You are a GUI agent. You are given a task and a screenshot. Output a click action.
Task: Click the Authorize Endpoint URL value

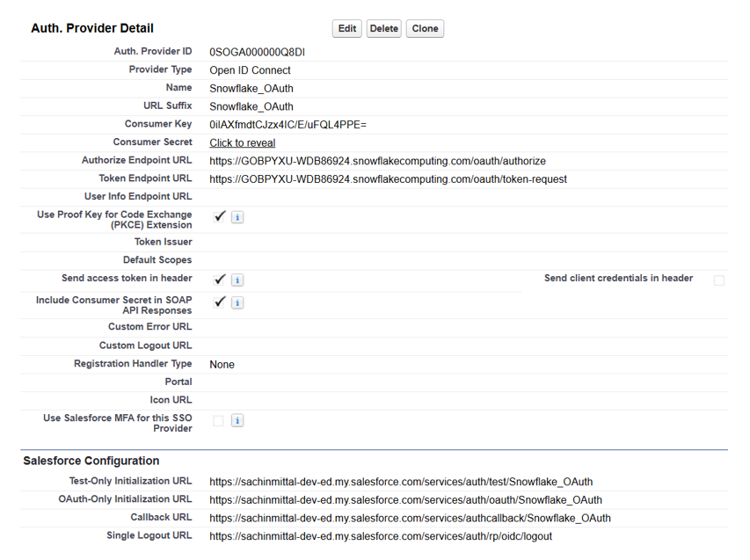point(377,162)
